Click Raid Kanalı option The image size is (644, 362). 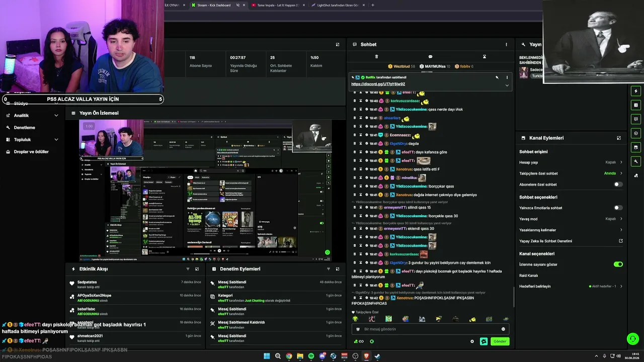pos(528,276)
